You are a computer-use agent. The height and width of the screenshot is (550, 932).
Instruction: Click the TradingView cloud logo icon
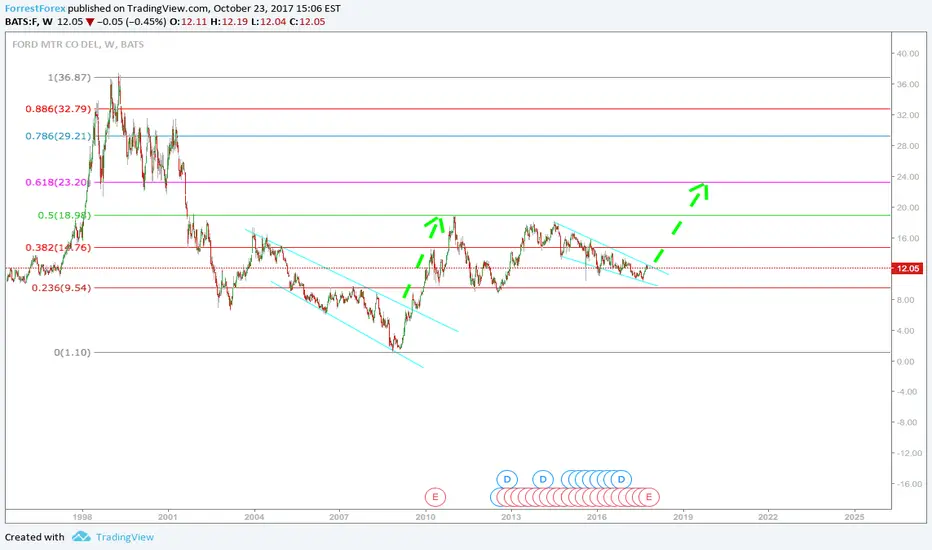click(81, 537)
